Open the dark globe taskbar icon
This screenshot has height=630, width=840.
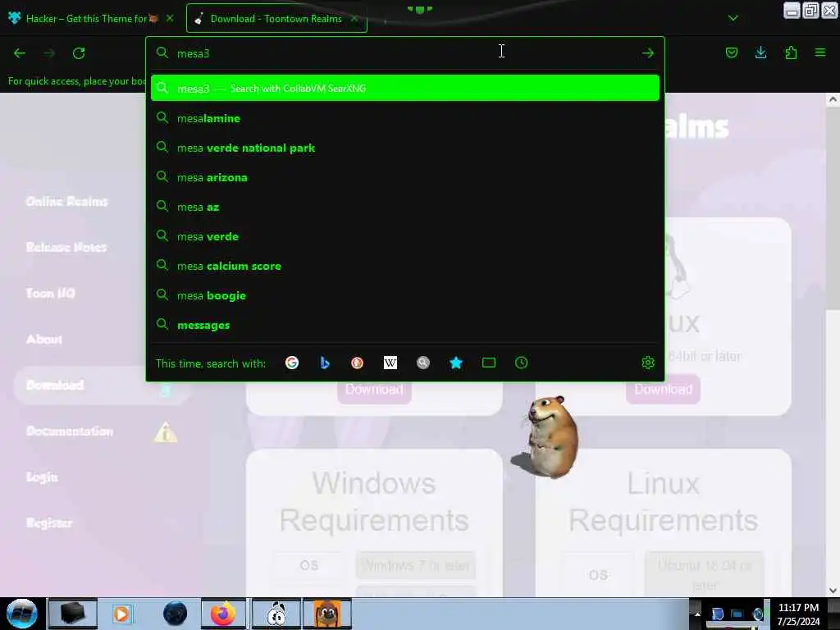tap(176, 614)
